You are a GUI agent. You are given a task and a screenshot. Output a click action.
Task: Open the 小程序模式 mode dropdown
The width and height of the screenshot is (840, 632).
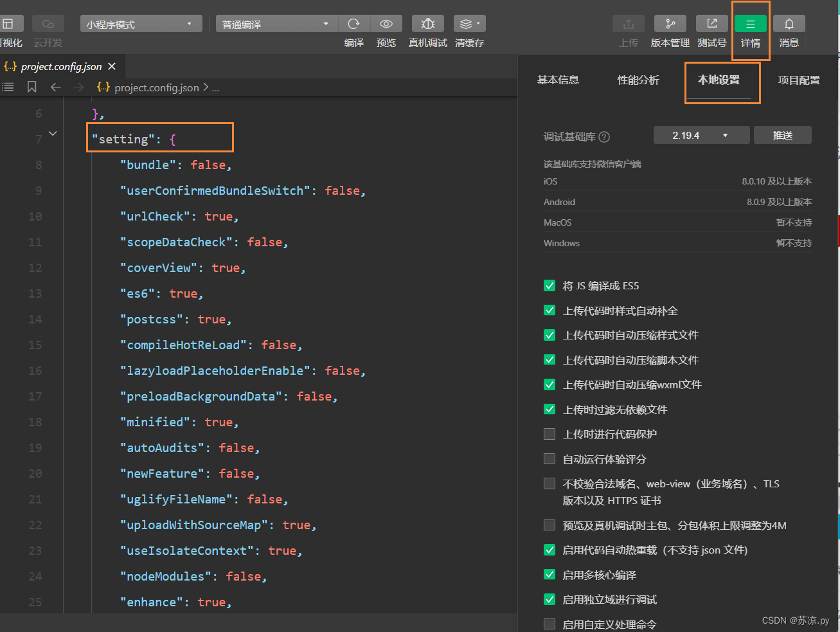(141, 24)
